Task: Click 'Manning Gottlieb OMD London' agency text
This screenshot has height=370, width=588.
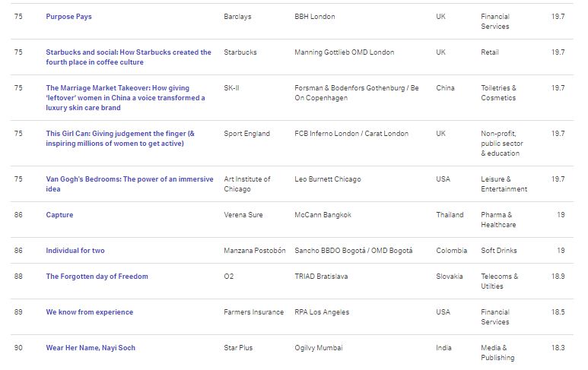Action: tap(345, 52)
